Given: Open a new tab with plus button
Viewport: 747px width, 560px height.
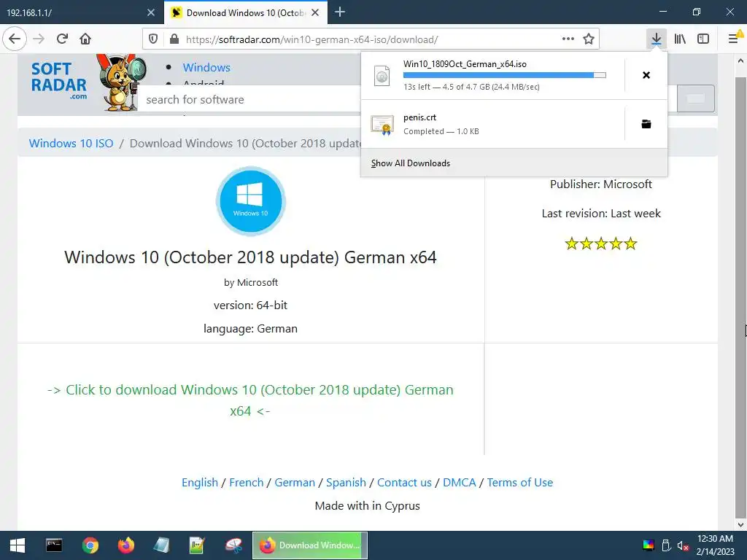Looking at the screenshot, I should tap(340, 12).
